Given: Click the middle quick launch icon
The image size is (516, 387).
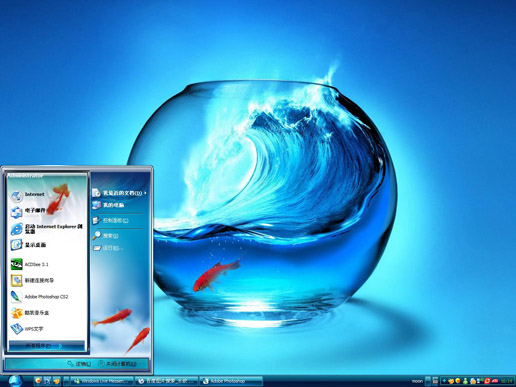Looking at the screenshot, I should (47, 381).
